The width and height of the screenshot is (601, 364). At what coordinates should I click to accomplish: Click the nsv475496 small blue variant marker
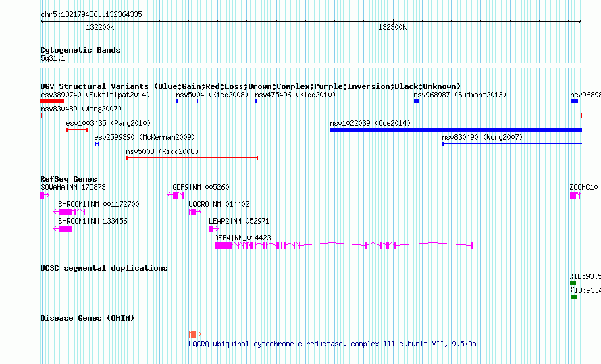[x=256, y=101]
